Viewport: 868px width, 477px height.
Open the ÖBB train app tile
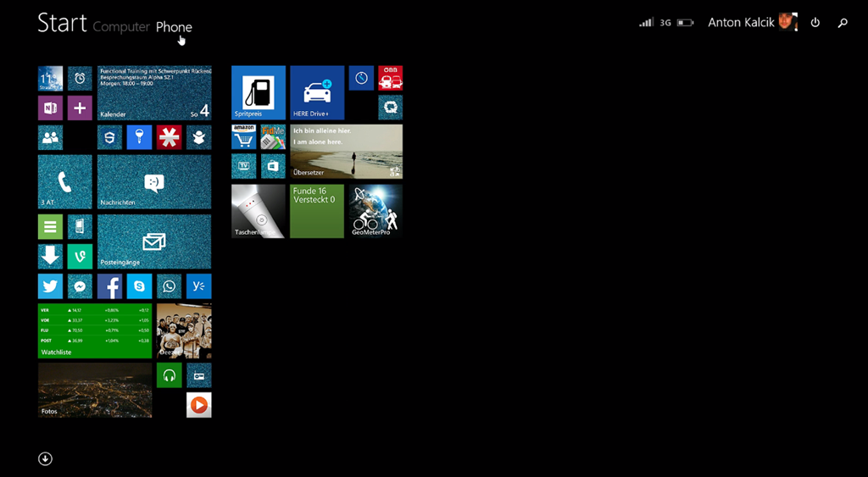390,78
